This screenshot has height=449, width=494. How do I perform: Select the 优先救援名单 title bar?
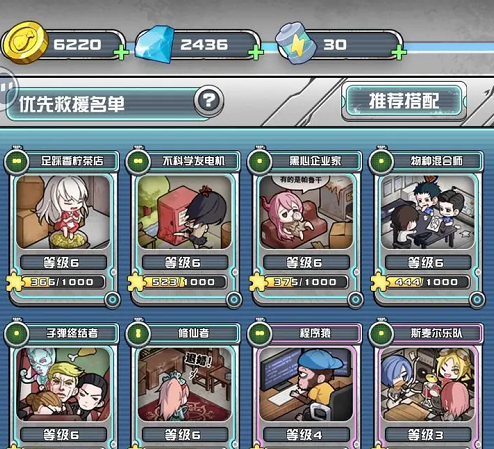pyautogui.click(x=107, y=104)
